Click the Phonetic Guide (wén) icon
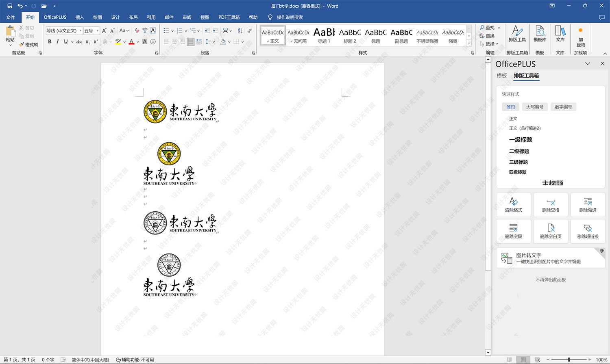 point(145,30)
